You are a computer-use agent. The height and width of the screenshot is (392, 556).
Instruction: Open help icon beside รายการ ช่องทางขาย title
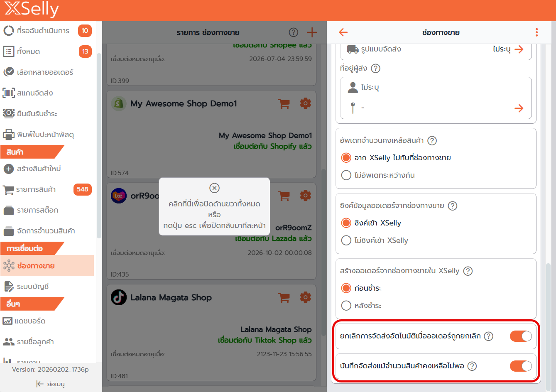pos(293,32)
